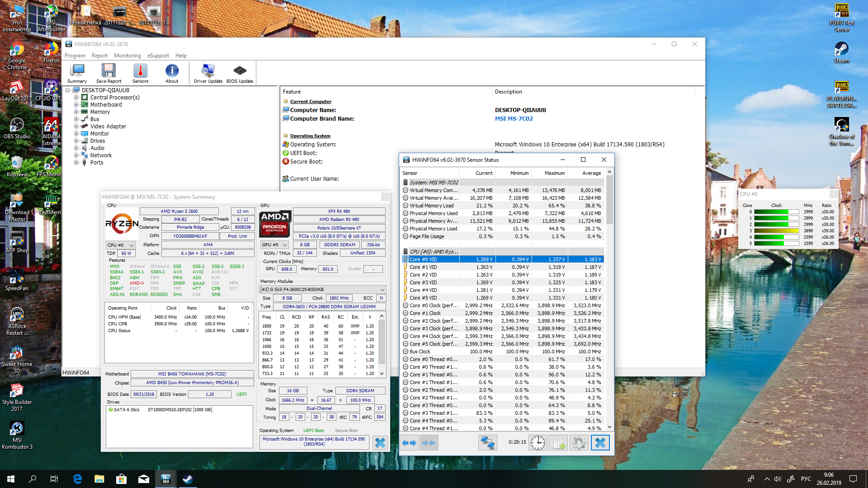Open the Report menu
Image resolution: width=868 pixels, height=488 pixels.
coord(99,56)
